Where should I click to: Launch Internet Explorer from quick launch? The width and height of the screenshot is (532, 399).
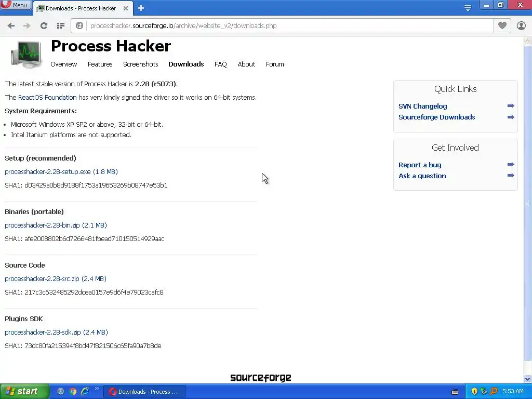85,392
